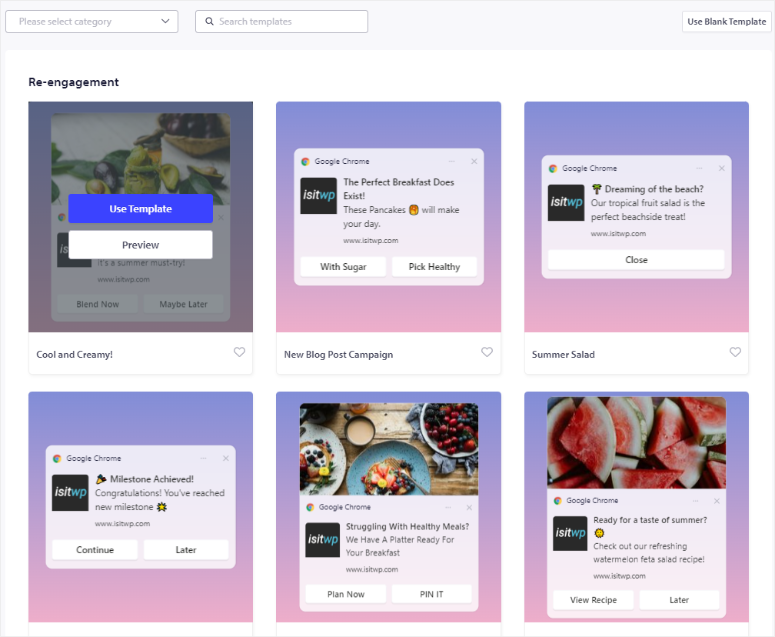Click Chrome icon in Milestone notification
The image size is (775, 637).
pyautogui.click(x=57, y=459)
